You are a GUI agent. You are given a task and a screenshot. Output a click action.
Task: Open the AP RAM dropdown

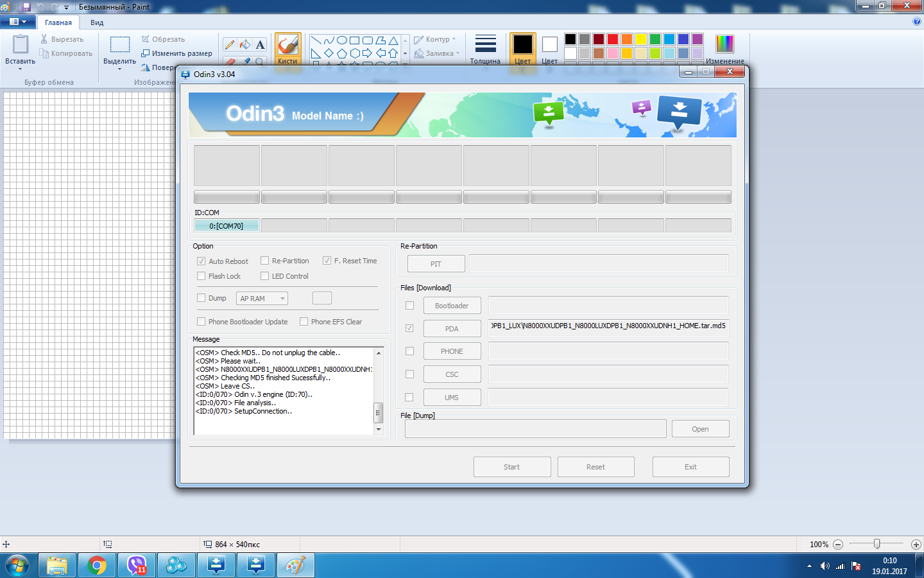[262, 299]
